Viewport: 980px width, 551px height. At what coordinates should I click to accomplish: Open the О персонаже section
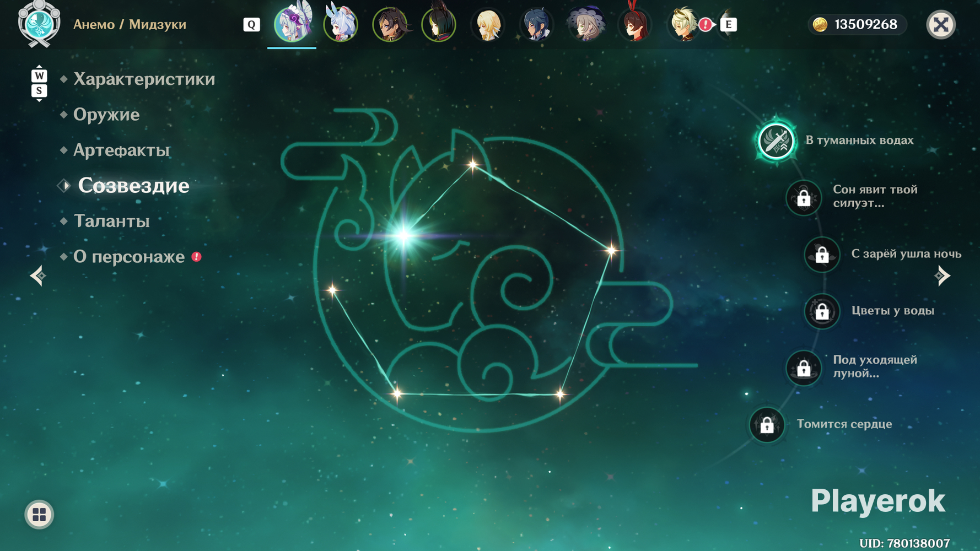129,257
